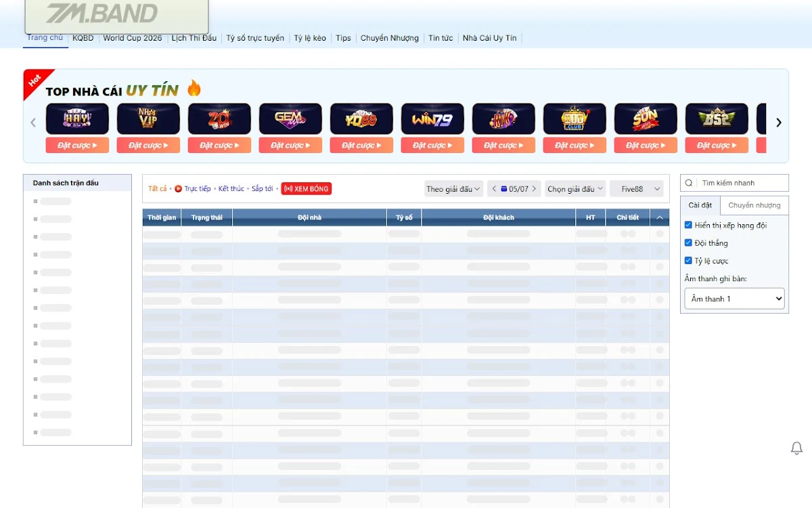Toggle Hiển thị xếp hạng đội checkbox

pos(688,225)
